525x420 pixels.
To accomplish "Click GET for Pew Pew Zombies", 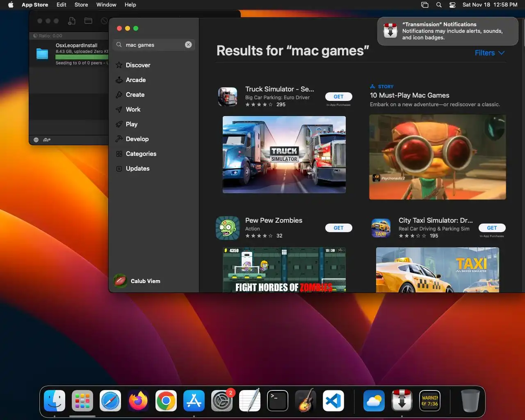I will (x=338, y=228).
